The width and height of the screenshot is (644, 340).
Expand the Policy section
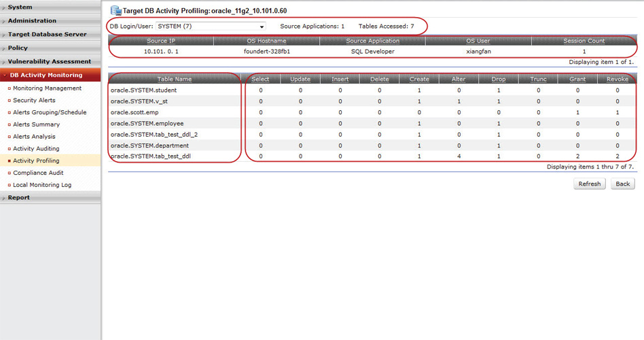50,48
